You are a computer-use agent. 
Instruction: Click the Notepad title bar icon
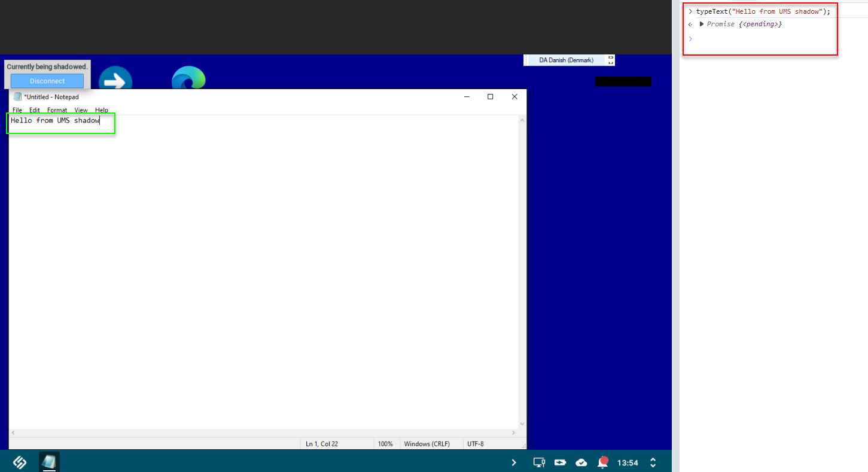[17, 97]
